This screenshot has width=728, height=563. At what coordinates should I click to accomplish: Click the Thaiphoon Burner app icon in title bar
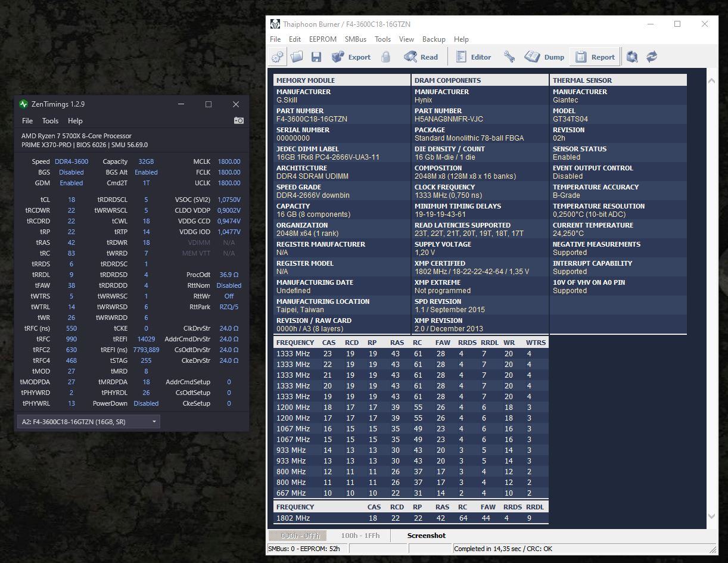(275, 24)
